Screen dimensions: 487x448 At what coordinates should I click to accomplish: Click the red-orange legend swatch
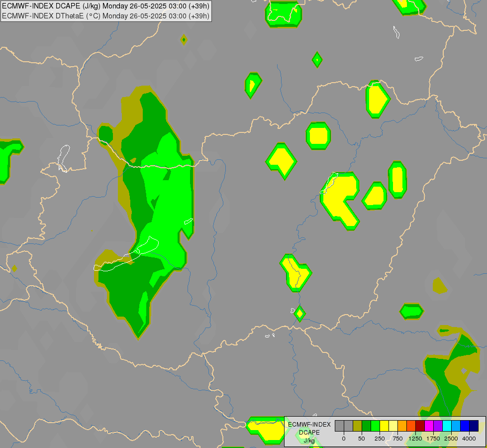(x=411, y=426)
